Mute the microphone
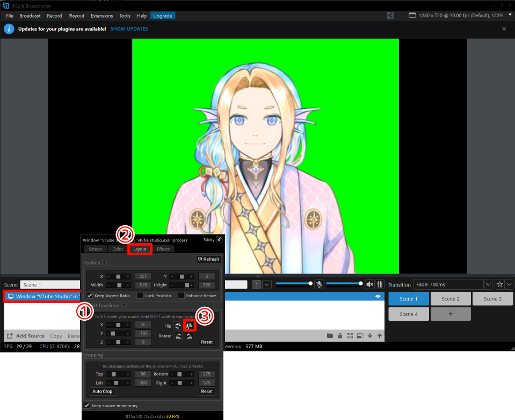 [x=319, y=284]
